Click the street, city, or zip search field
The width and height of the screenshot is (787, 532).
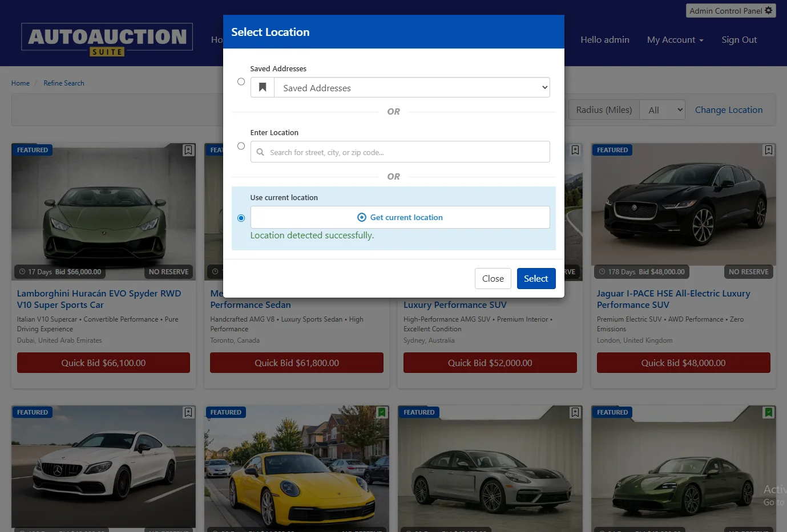coord(400,152)
